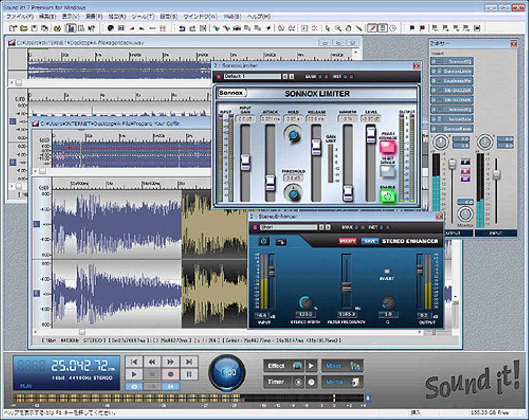The image size is (529, 420).
Task: Click the Sonnox Limiter preset name field
Action: tap(252, 77)
